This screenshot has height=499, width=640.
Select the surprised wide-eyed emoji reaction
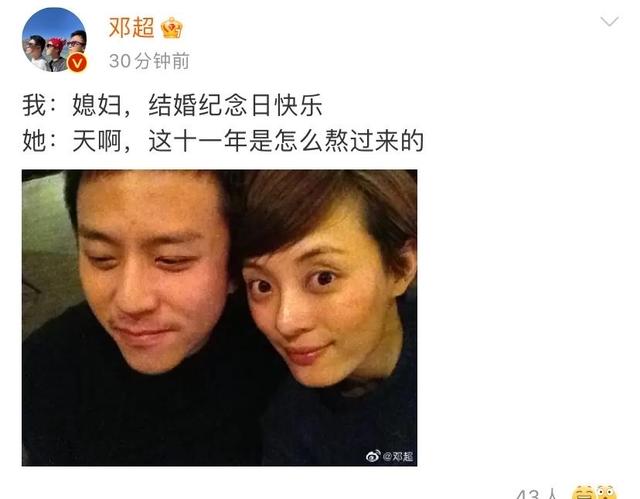606,493
